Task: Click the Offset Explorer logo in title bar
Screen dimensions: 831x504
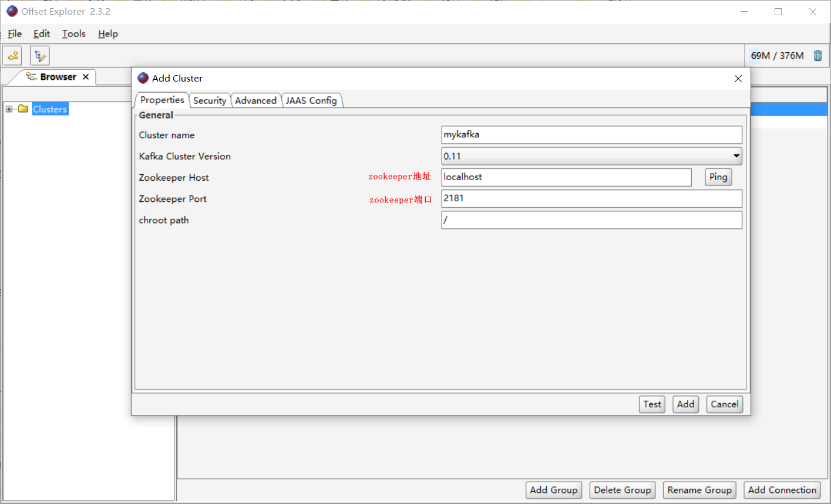Action: pyautogui.click(x=12, y=11)
